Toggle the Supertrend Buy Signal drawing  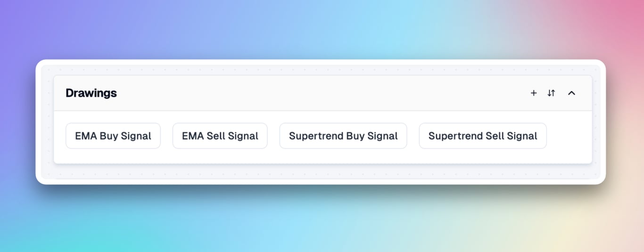(343, 136)
